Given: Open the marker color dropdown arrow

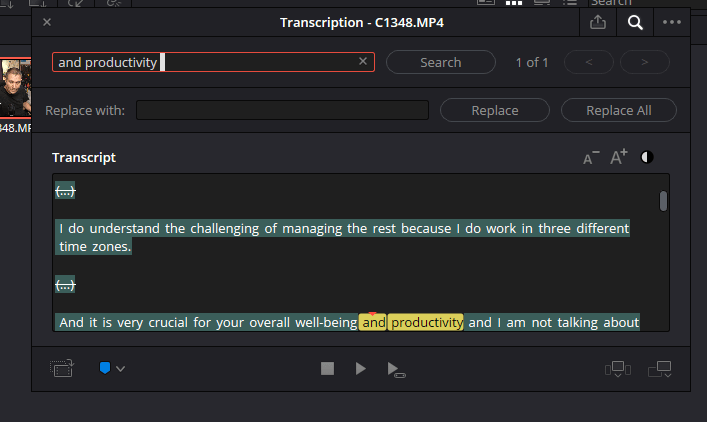Looking at the screenshot, I should (120, 369).
